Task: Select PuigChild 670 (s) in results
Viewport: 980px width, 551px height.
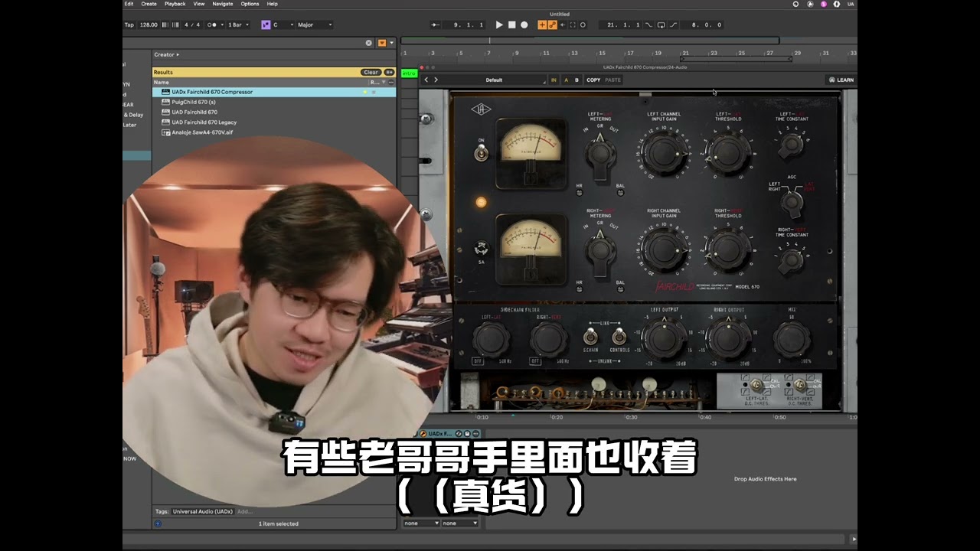Action: (274, 102)
